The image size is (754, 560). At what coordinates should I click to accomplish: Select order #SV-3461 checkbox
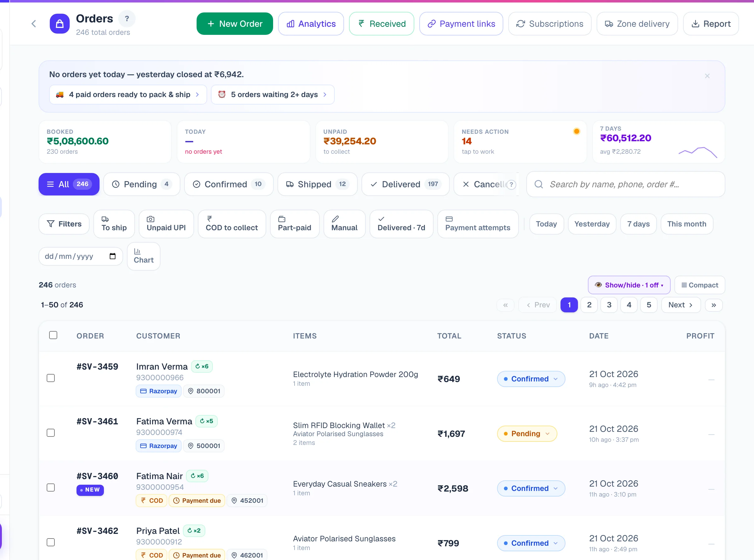[x=51, y=433]
